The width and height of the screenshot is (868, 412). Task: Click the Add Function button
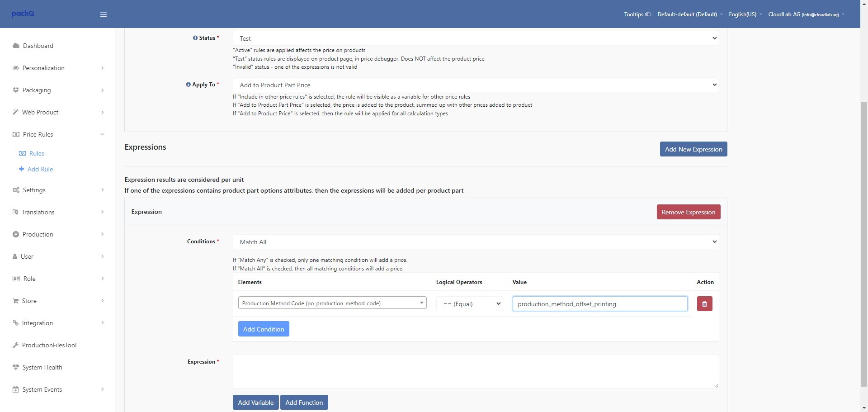(304, 403)
